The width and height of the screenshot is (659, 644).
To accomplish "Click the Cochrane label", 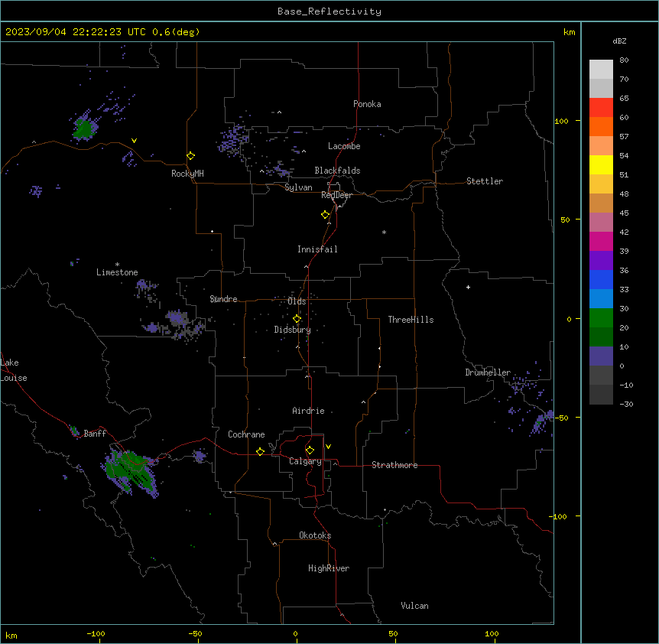I will pyautogui.click(x=246, y=434).
